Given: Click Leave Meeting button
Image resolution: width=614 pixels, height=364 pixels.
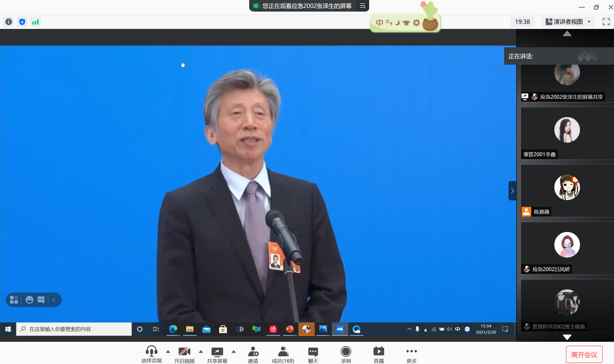Looking at the screenshot, I should point(584,354).
